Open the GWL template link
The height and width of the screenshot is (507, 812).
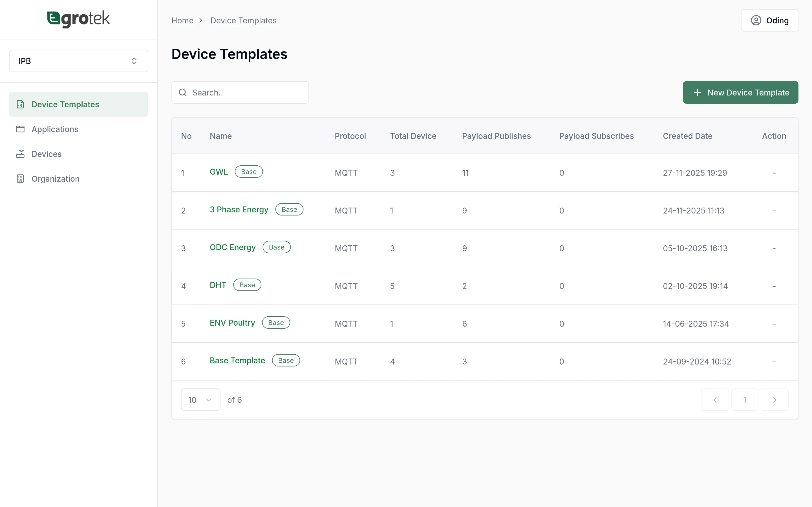pos(219,172)
